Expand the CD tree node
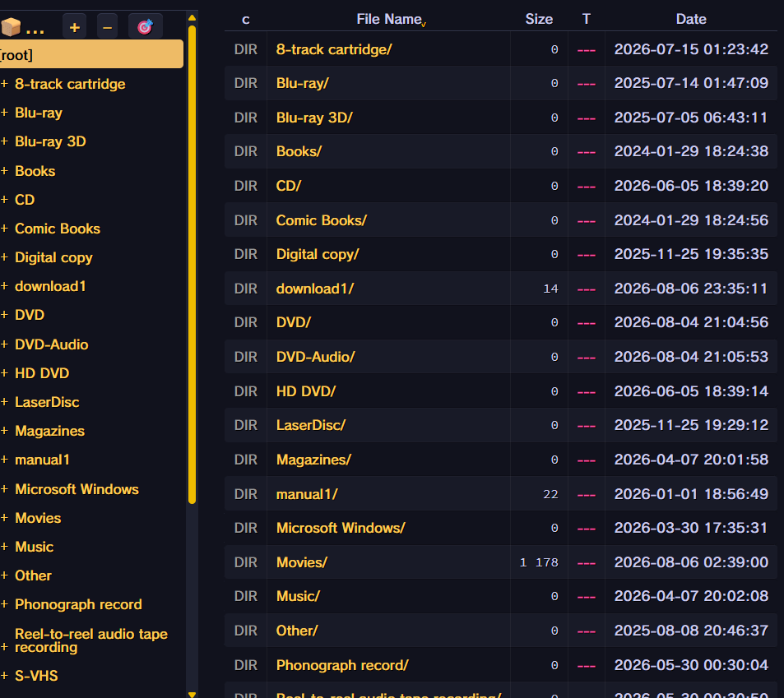 [4, 199]
